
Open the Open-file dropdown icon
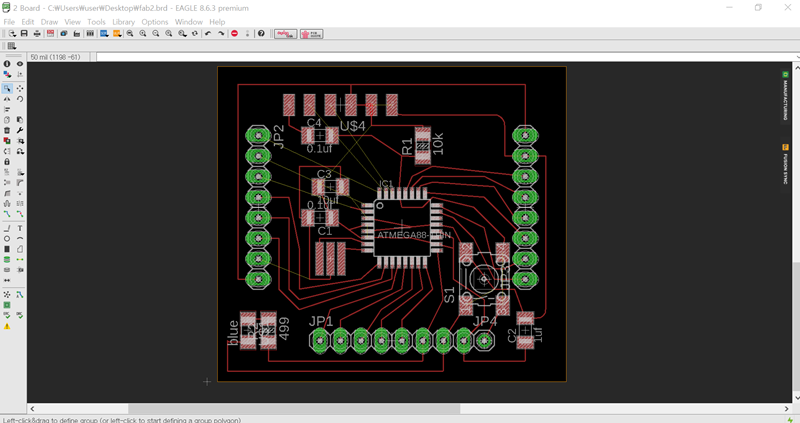pyautogui.click(x=11, y=34)
